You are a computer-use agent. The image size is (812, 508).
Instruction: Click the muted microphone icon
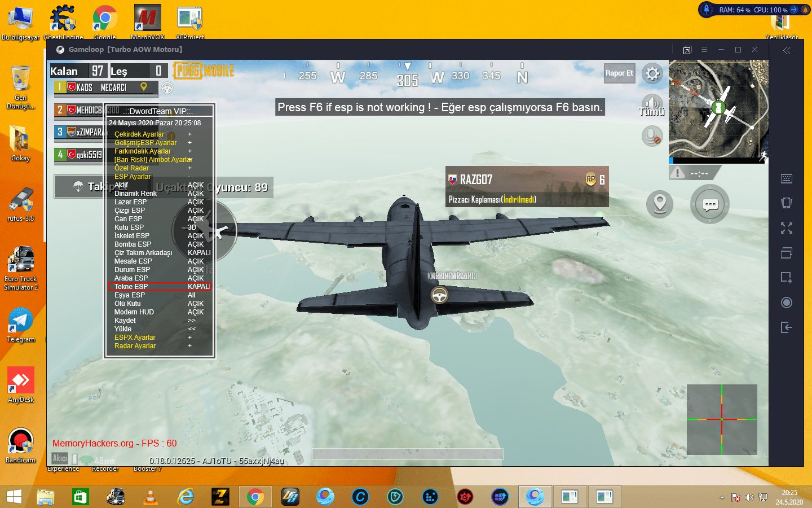(x=652, y=136)
